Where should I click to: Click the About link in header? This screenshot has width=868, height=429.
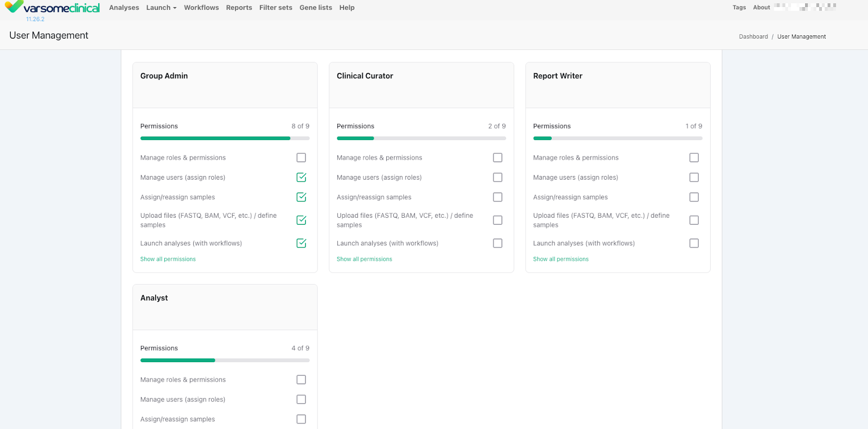click(x=761, y=8)
